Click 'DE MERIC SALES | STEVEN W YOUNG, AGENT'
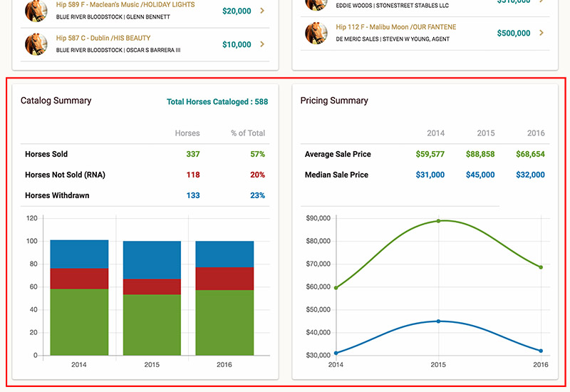 pyautogui.click(x=393, y=39)
